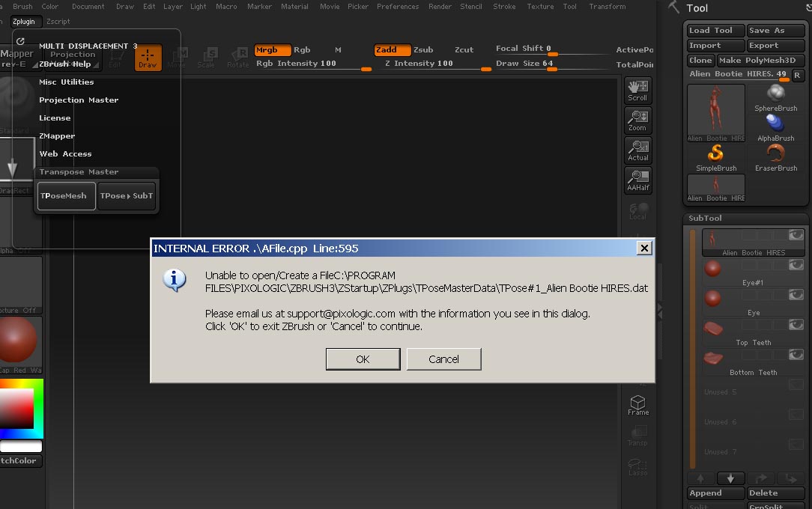Expand License section
Viewport: 812px width, 509px height.
click(55, 118)
